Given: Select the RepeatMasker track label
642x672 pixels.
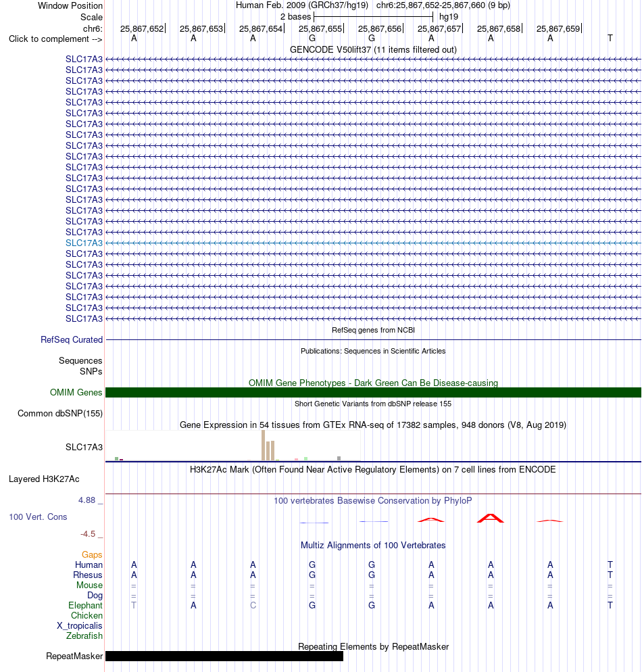Looking at the screenshot, I should [x=74, y=656].
